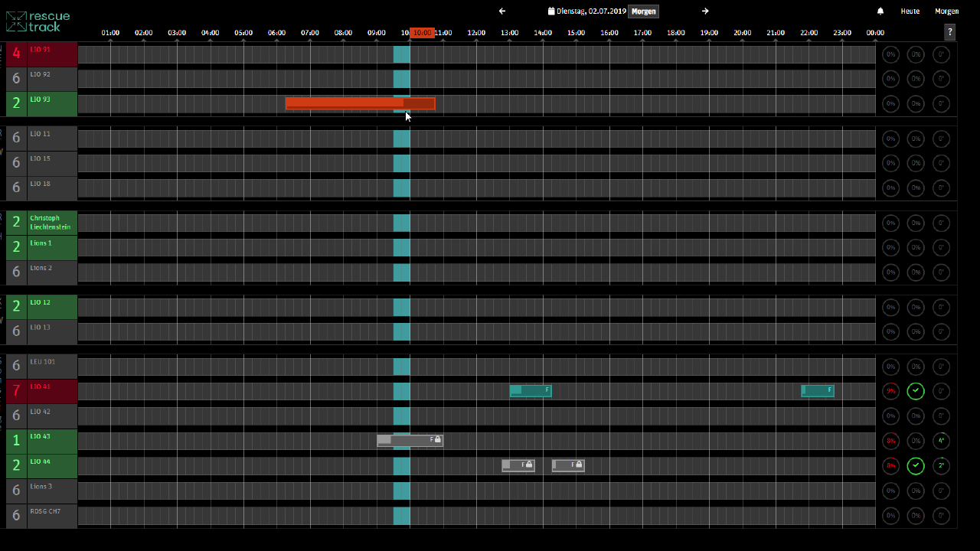The height and width of the screenshot is (551, 980).
Task: Click lock icon on second LIO 44 assignment
Action: point(579,465)
